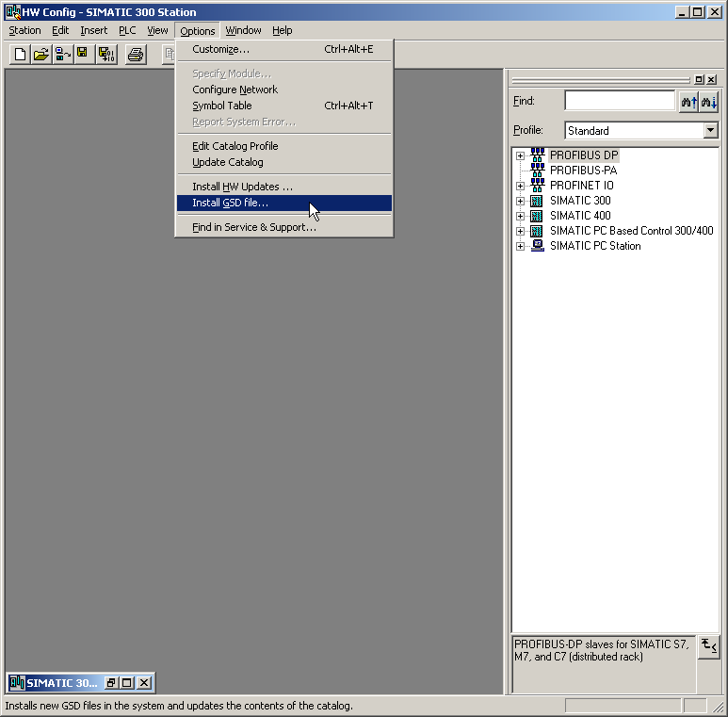Viewport: 728px width, 717px height.
Task: Click the Open station folder icon
Action: point(41,55)
